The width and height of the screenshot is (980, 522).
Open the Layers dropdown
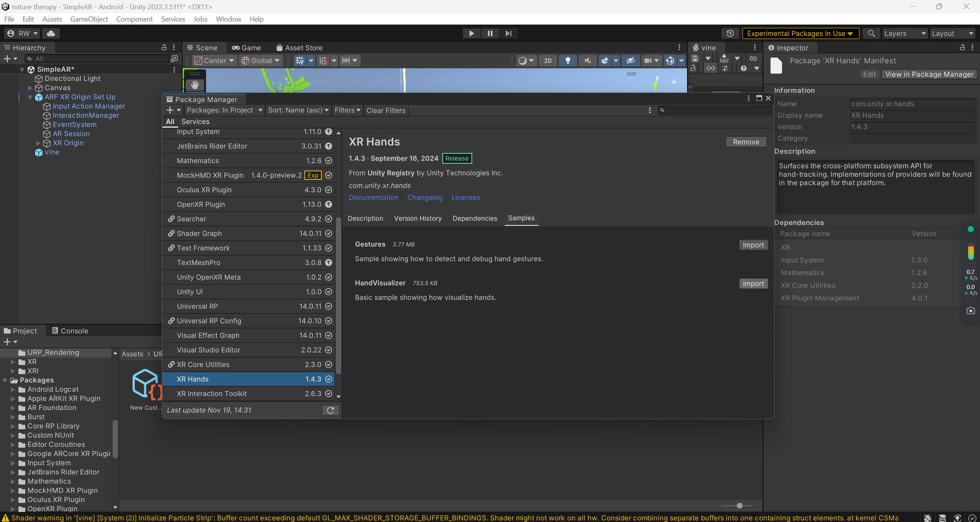pos(904,33)
